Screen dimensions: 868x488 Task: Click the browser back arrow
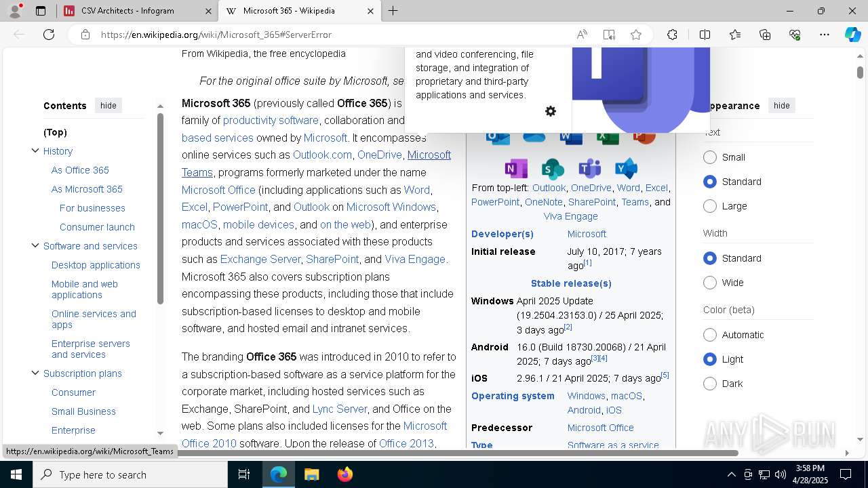click(19, 35)
